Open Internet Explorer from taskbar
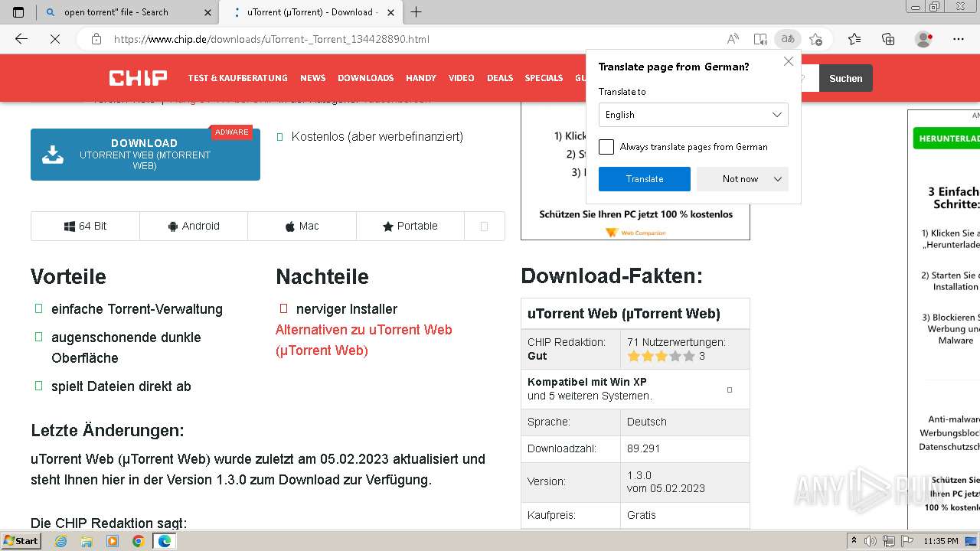Viewport: 980px width, 551px height. click(x=60, y=541)
